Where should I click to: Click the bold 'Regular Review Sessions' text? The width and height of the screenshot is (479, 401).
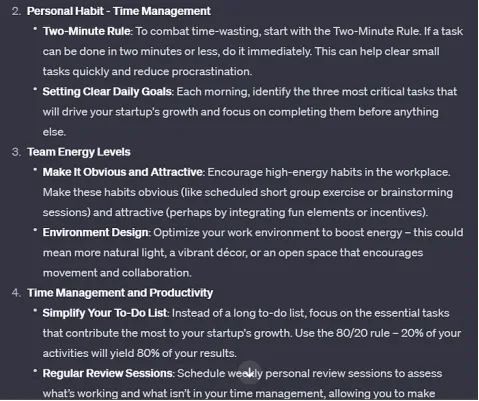(x=107, y=373)
